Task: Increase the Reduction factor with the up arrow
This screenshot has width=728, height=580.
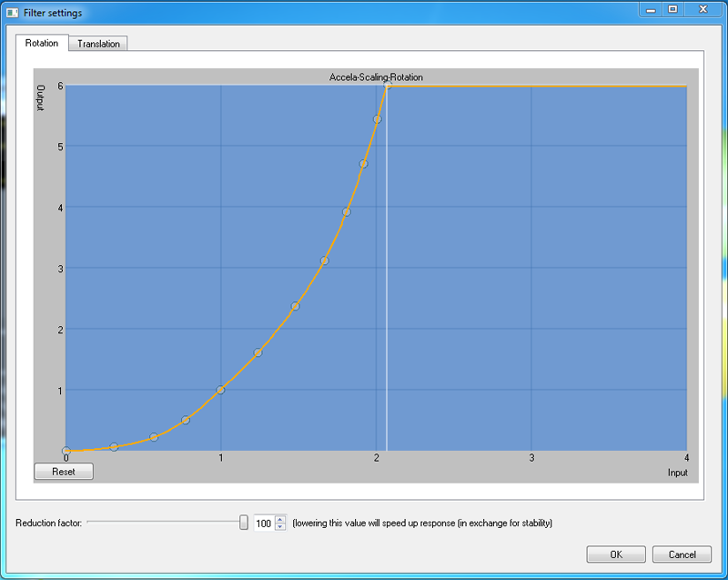Action: click(x=280, y=520)
